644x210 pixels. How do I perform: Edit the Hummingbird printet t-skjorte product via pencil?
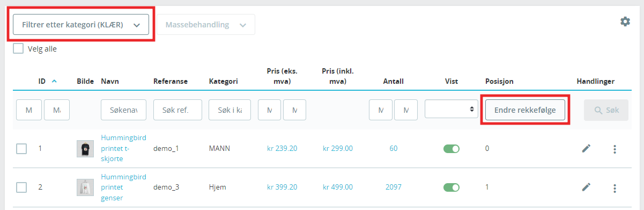tap(587, 148)
